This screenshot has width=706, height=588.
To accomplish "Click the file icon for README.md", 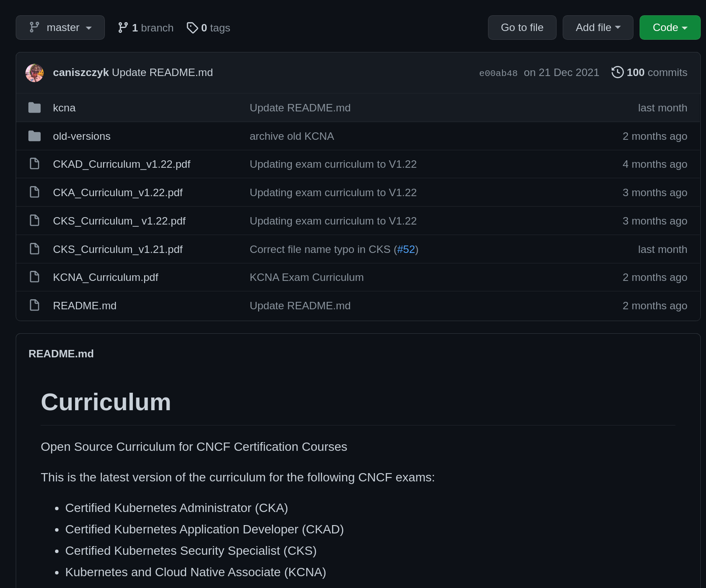I will point(35,305).
